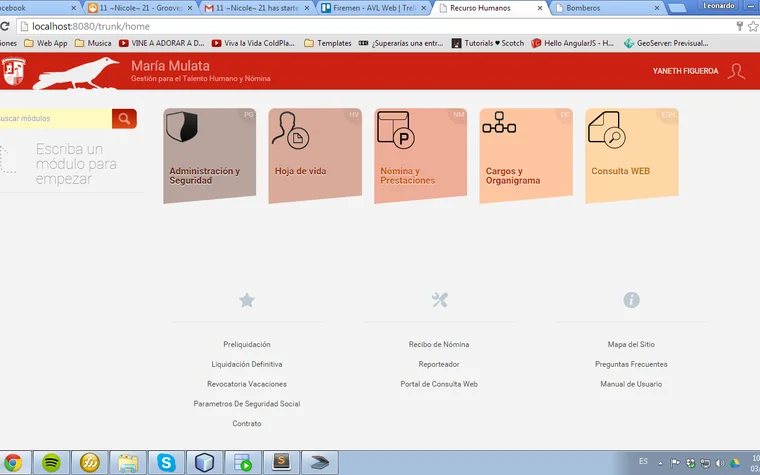Screen dimensions: 760x475
Task: Open the Hello AngularJS bookmark
Action: (572, 43)
